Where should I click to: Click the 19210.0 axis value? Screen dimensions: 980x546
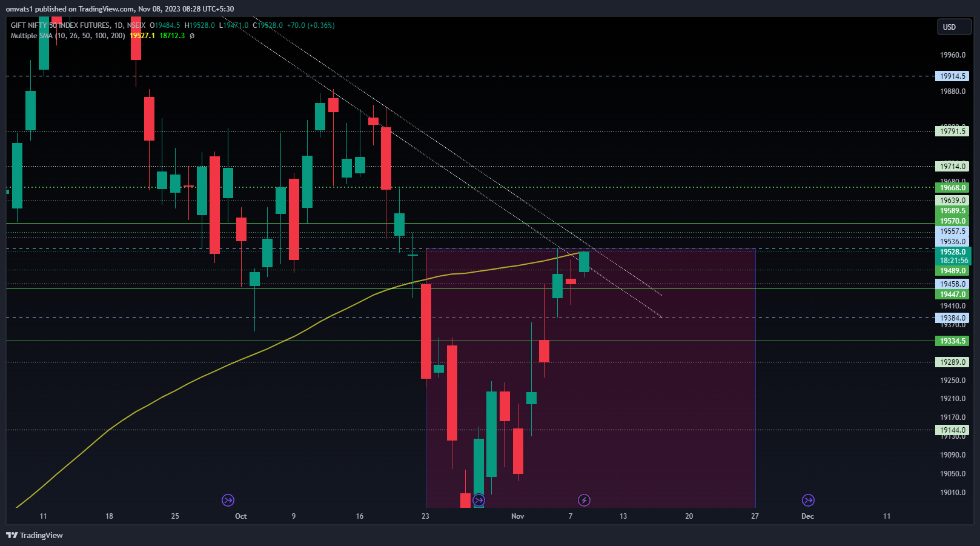(953, 399)
